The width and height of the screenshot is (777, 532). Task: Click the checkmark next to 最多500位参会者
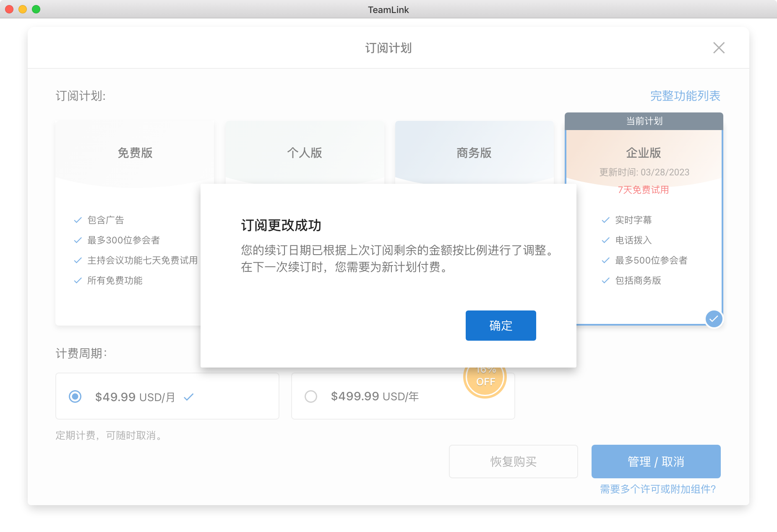tap(605, 261)
